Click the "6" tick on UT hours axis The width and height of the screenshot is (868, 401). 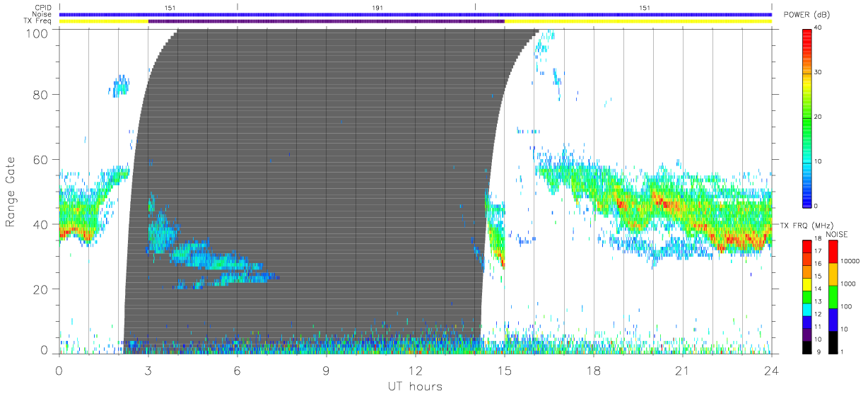[x=237, y=370]
